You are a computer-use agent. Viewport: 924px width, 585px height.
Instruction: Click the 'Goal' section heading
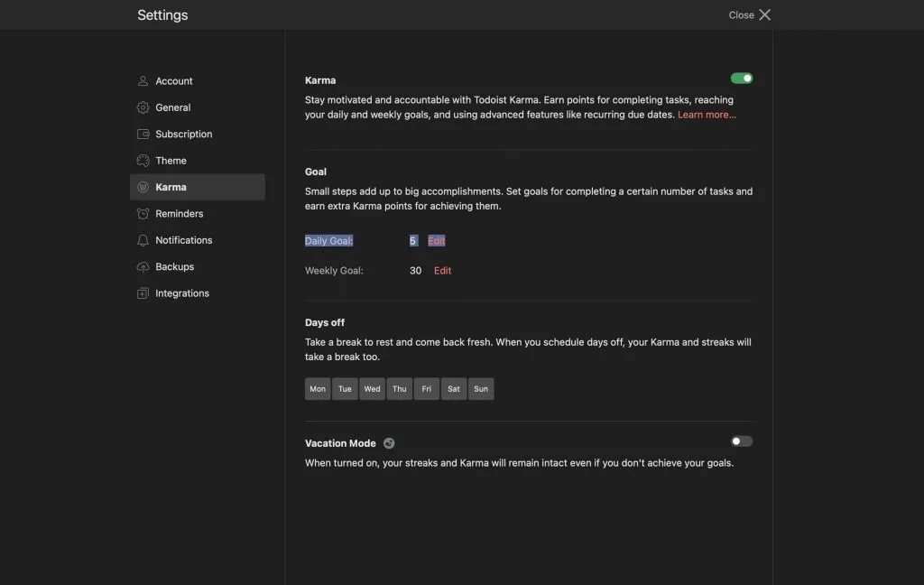(316, 172)
